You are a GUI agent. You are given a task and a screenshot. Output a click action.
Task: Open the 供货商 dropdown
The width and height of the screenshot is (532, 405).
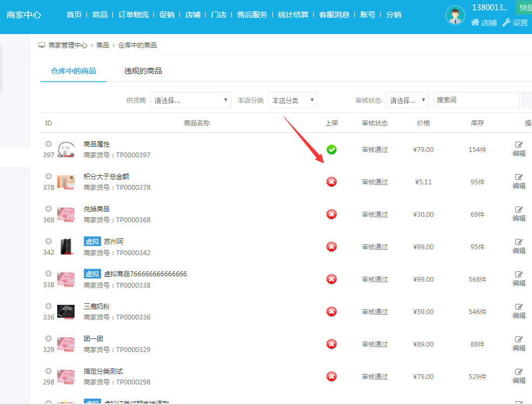(x=191, y=101)
